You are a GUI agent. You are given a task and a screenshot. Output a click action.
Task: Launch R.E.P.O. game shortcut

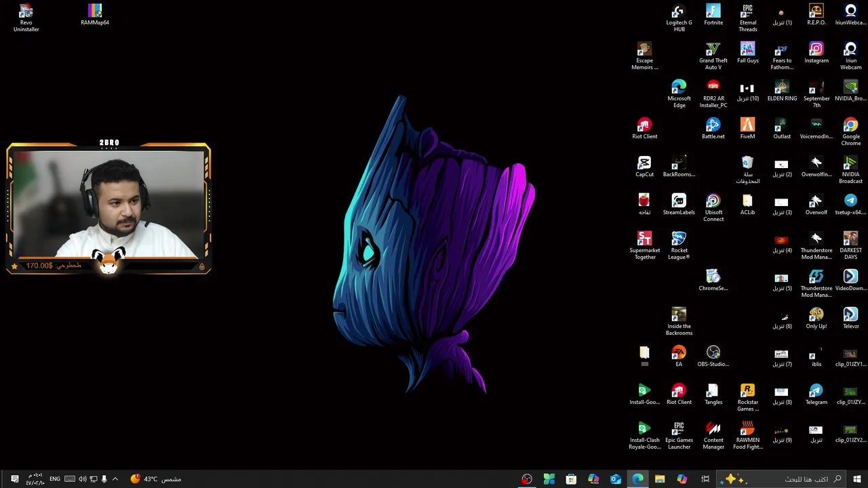[816, 15]
